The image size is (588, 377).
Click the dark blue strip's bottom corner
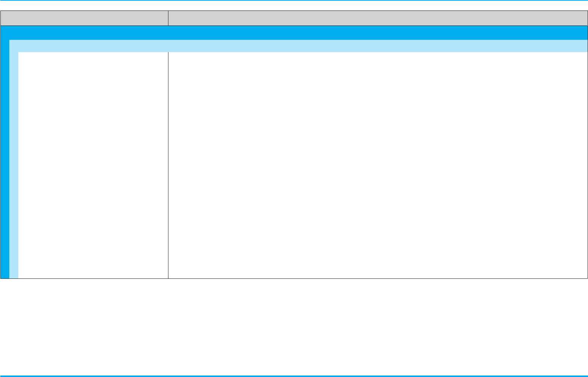5,275
